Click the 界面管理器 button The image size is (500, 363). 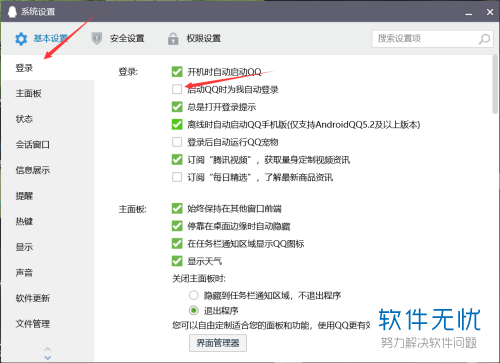[218, 343]
